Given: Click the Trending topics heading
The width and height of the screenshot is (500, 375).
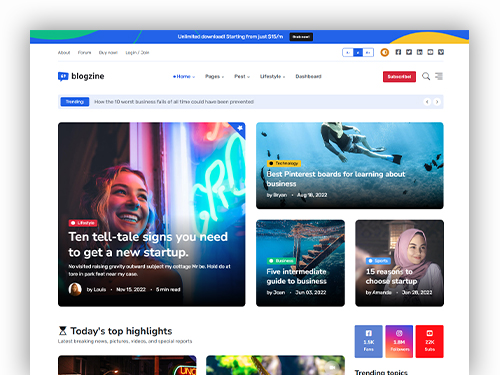Looking at the screenshot, I should (x=381, y=372).
